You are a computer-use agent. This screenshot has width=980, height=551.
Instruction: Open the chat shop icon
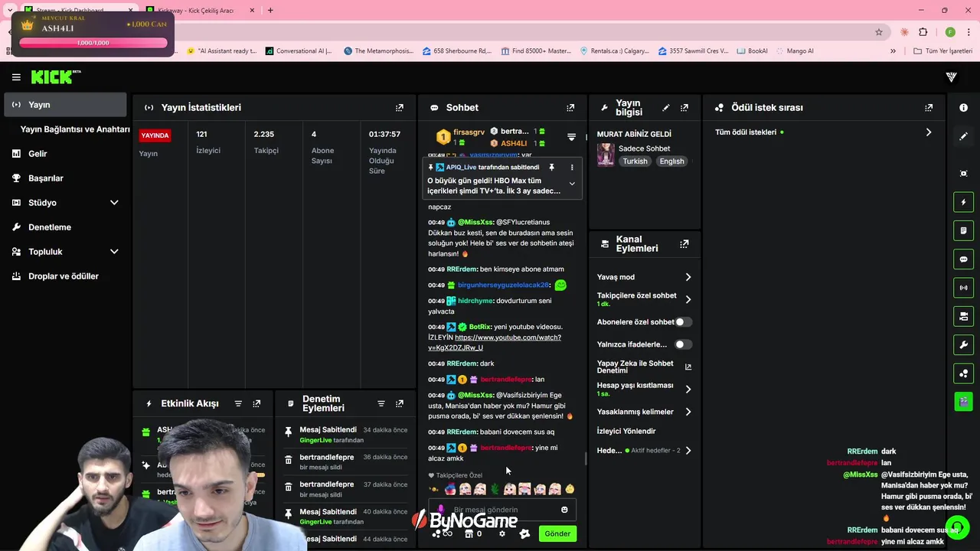pyautogui.click(x=469, y=533)
